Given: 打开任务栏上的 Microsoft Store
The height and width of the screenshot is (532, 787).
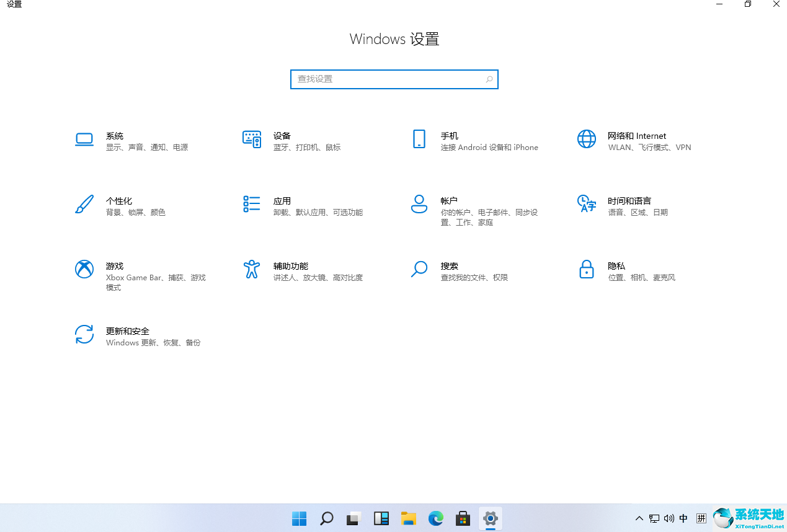Looking at the screenshot, I should (463, 518).
